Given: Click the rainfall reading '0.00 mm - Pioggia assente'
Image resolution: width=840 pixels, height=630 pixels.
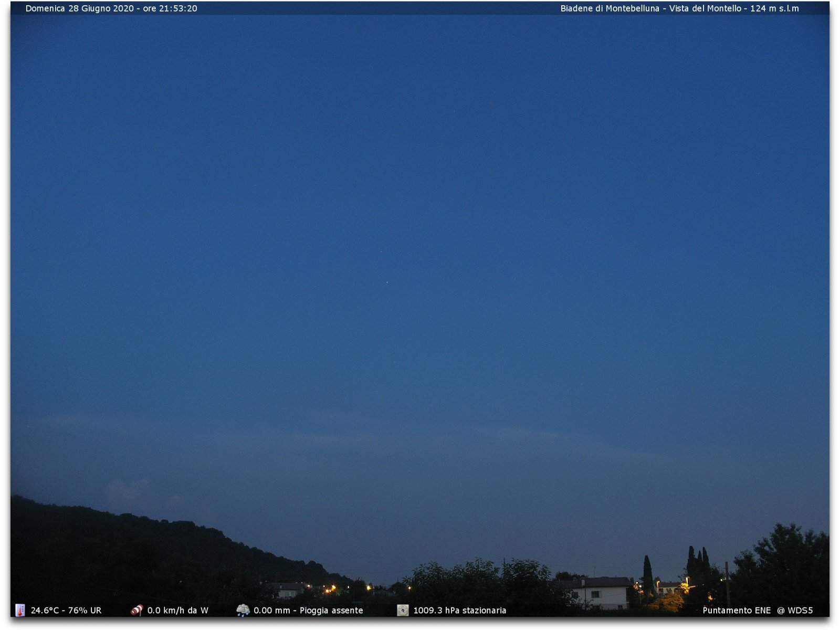Looking at the screenshot, I should point(308,611).
